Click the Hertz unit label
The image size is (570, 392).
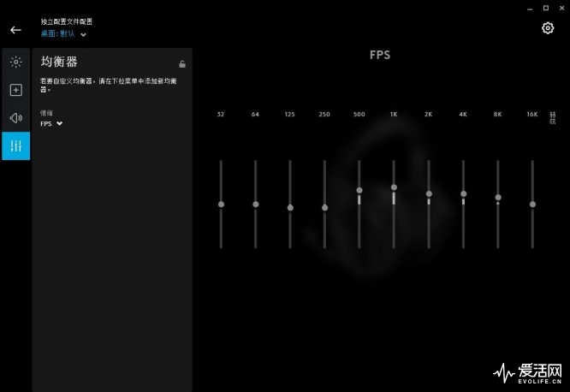[553, 118]
